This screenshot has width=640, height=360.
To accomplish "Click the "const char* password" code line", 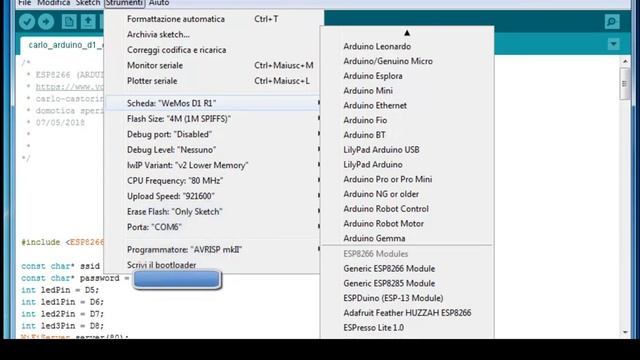I will coord(75,278).
